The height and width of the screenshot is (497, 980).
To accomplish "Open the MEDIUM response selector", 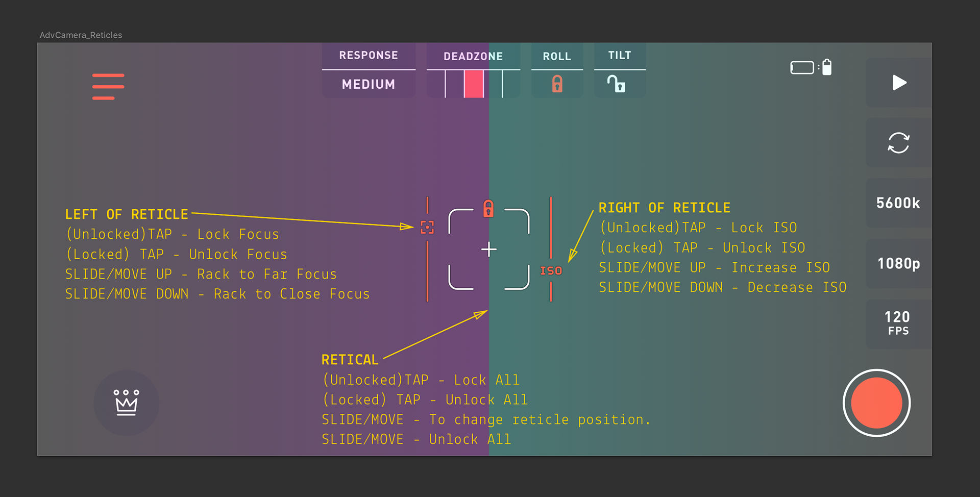I will (x=369, y=84).
